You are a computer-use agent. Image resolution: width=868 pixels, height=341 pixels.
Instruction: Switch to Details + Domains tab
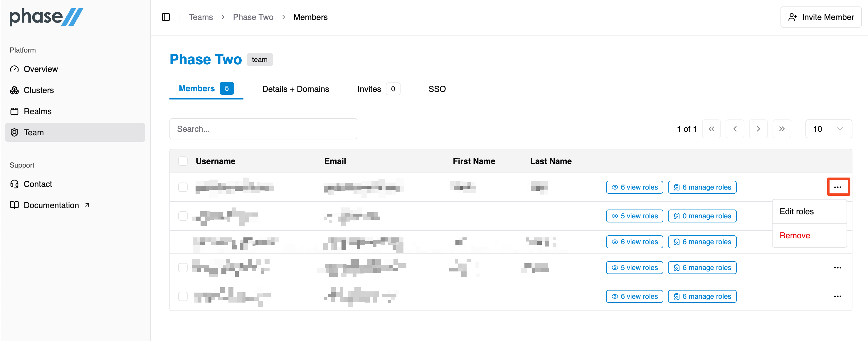295,89
